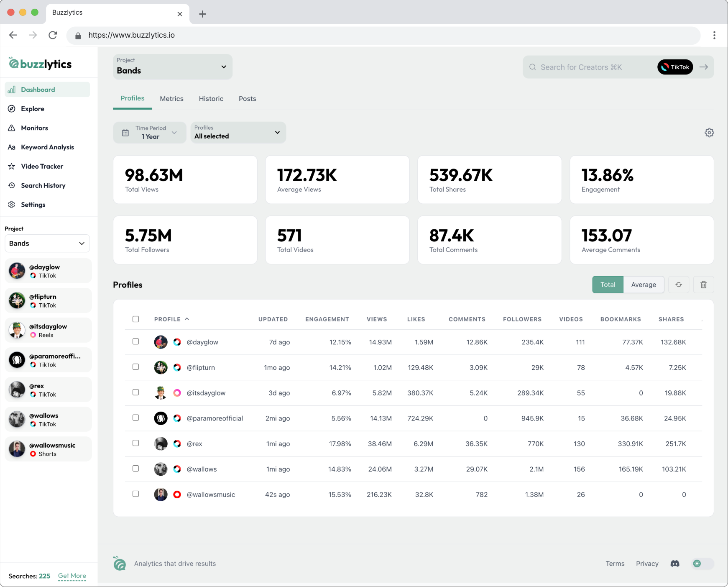Click the Get More searches link
728x587 pixels.
[72, 576]
